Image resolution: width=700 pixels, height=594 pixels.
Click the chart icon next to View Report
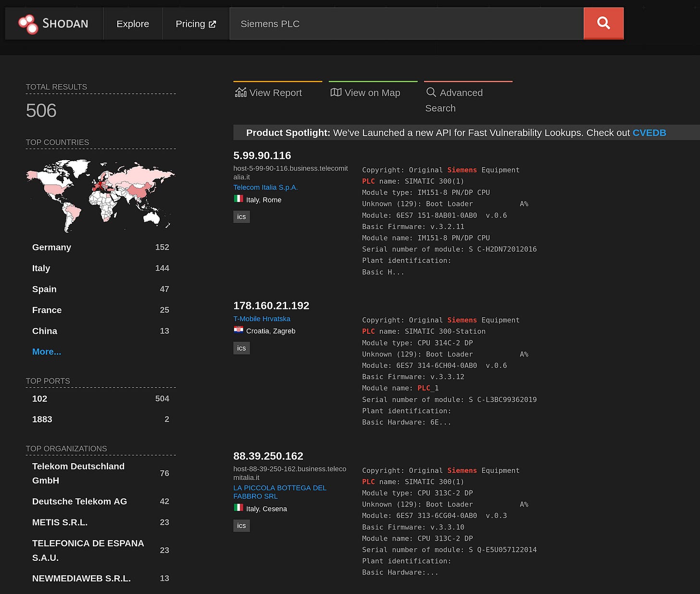pyautogui.click(x=240, y=92)
